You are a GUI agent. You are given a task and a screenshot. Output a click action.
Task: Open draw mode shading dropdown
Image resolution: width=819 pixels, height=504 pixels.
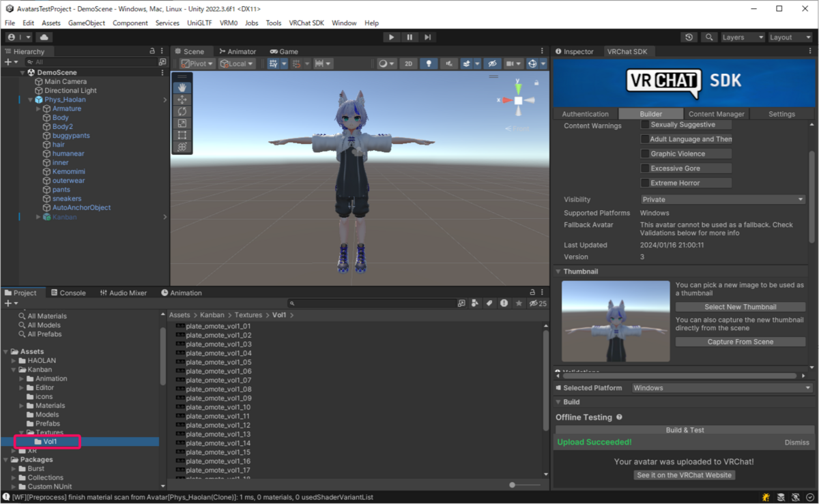386,63
